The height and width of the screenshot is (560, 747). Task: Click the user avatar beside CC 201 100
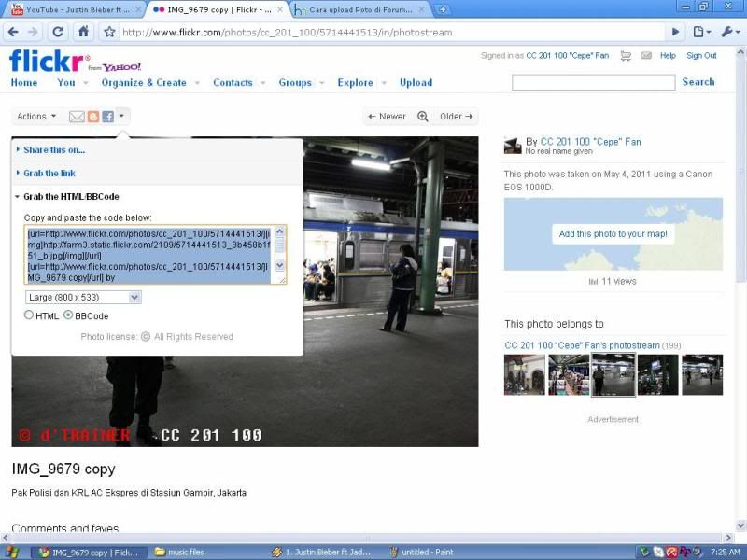[513, 146]
